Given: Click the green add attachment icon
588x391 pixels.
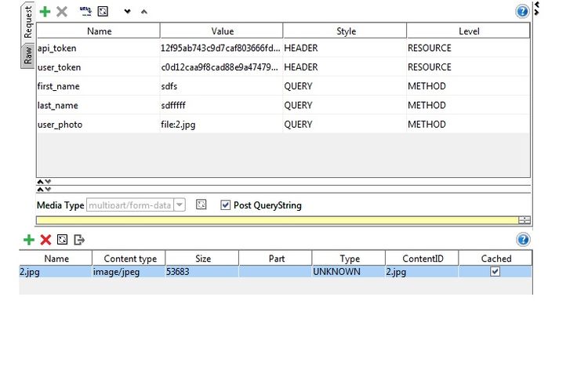Looking at the screenshot, I should point(29,240).
